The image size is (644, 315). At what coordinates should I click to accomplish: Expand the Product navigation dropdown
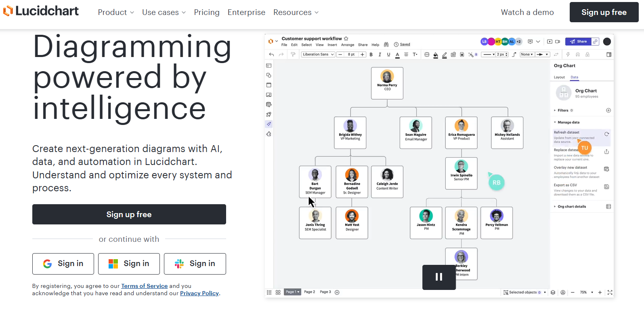pyautogui.click(x=116, y=13)
